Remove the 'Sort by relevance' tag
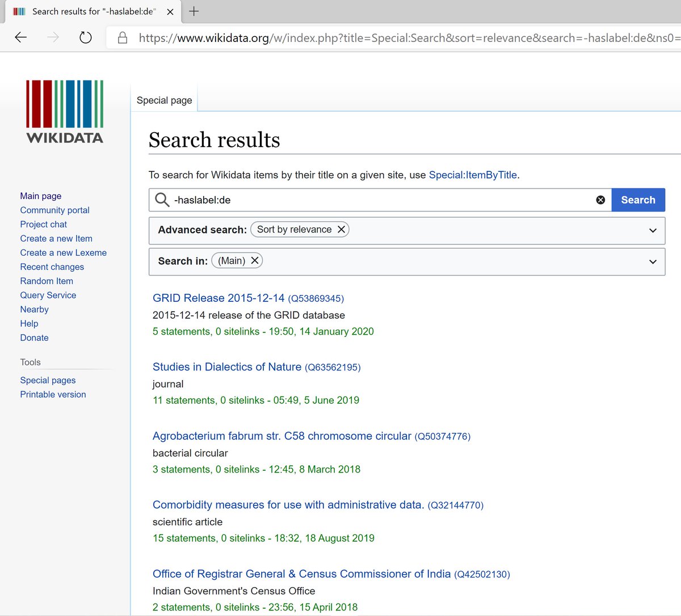The image size is (681, 616). click(341, 229)
